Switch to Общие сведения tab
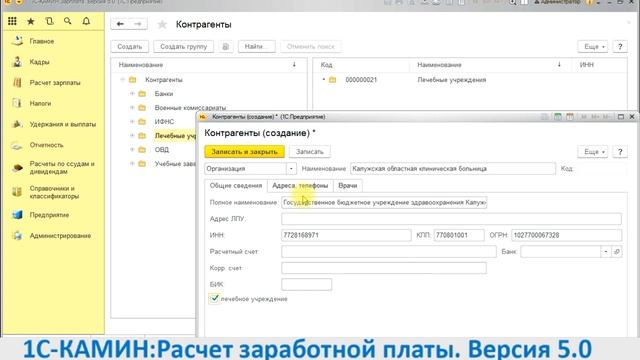Screen dimensions: 640x360 pos(236,186)
